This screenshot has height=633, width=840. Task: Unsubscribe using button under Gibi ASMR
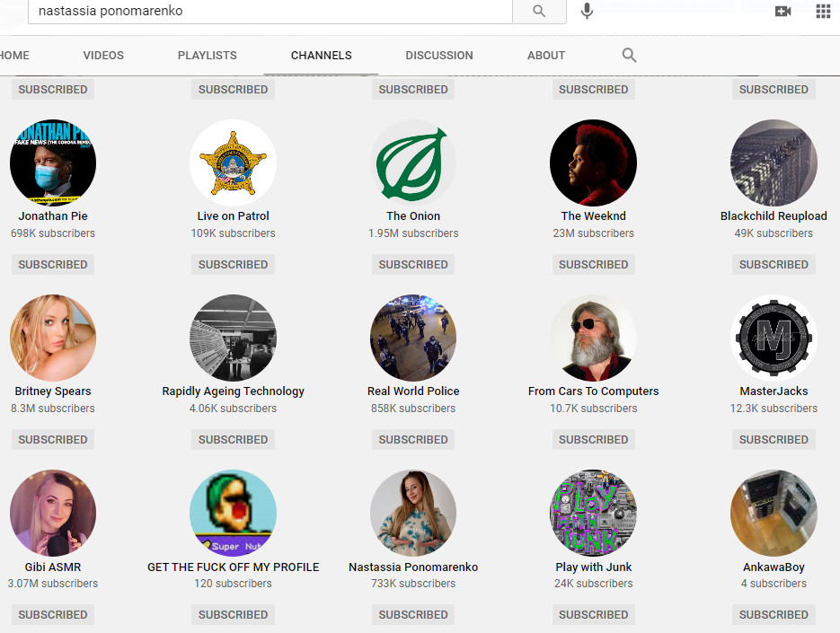click(x=53, y=615)
